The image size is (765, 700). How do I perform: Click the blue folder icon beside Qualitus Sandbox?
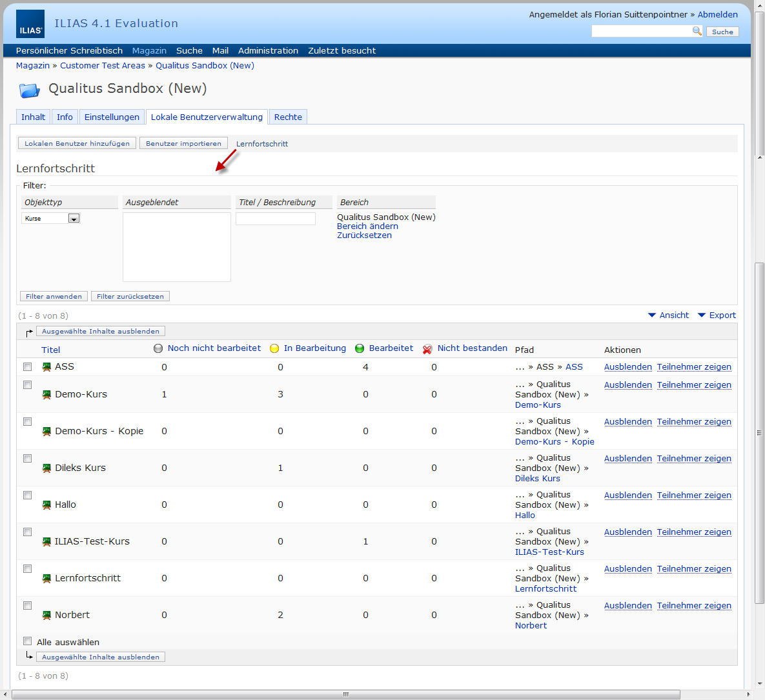[x=29, y=90]
